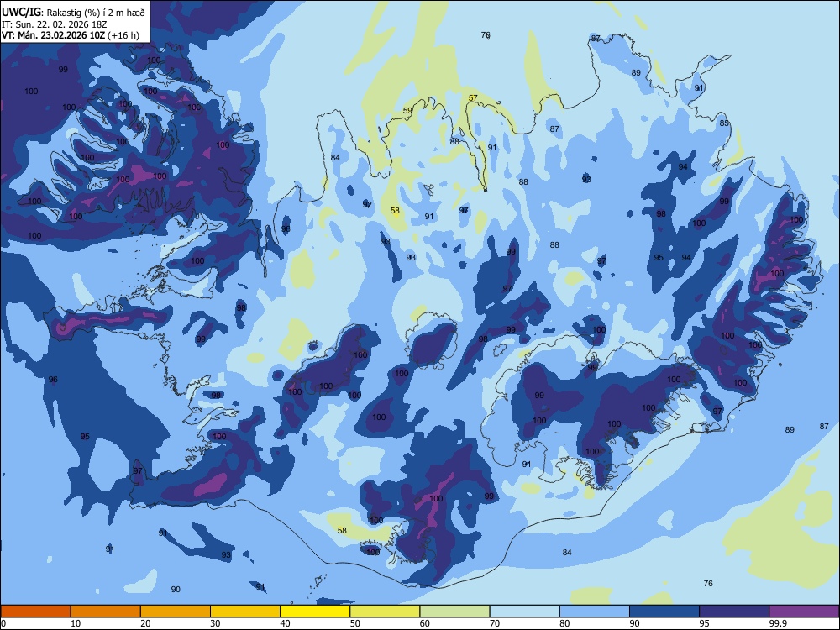Pick the light green 60–70 legend swatch
This screenshot has height=630, width=840.
[x=454, y=612]
